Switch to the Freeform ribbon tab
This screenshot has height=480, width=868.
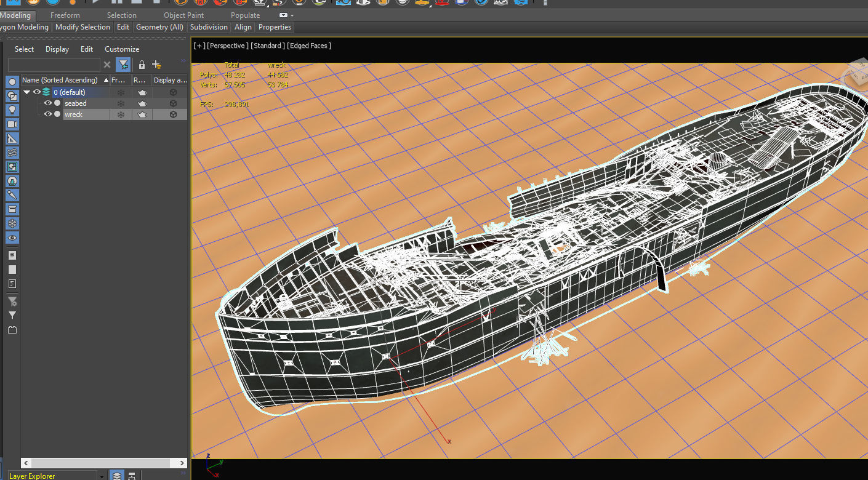tap(65, 15)
